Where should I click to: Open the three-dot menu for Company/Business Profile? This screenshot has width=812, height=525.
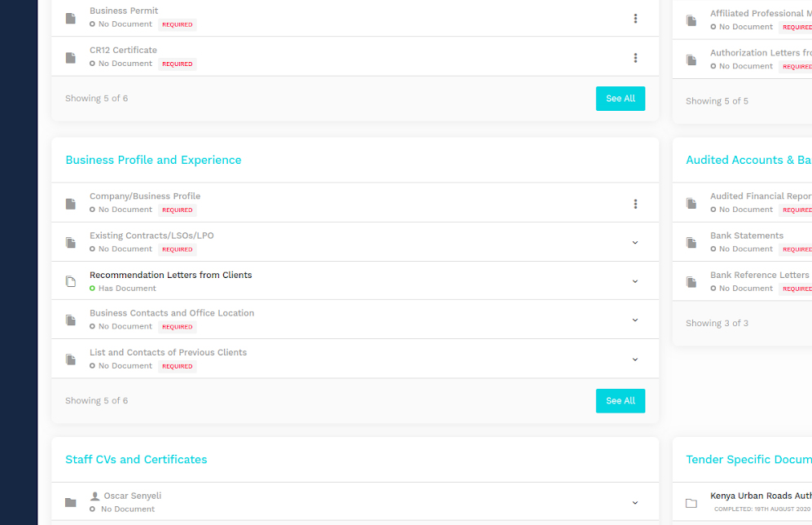pyautogui.click(x=635, y=204)
